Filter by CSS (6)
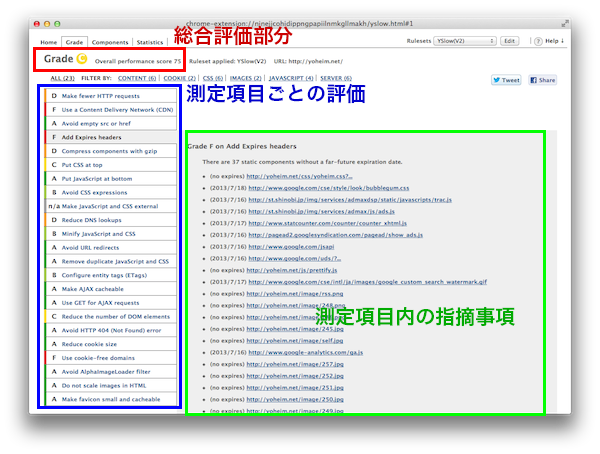This screenshot has width=600, height=454. [213, 78]
